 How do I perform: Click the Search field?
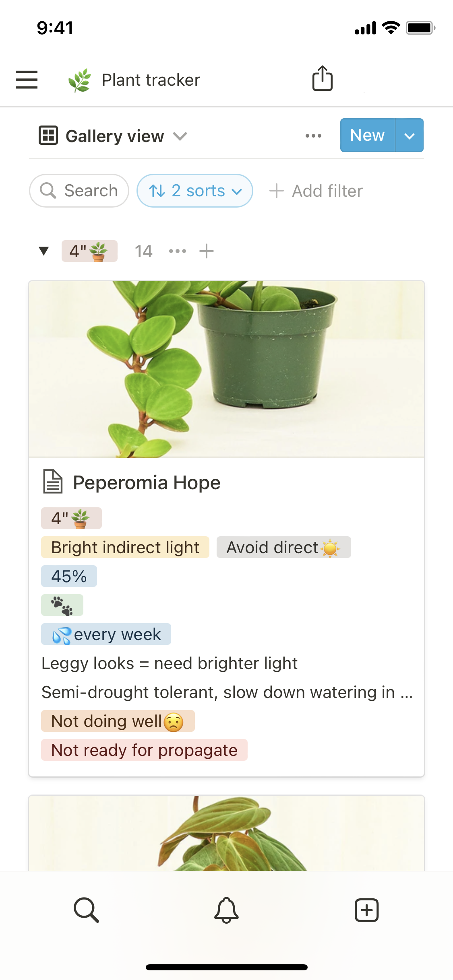(79, 191)
